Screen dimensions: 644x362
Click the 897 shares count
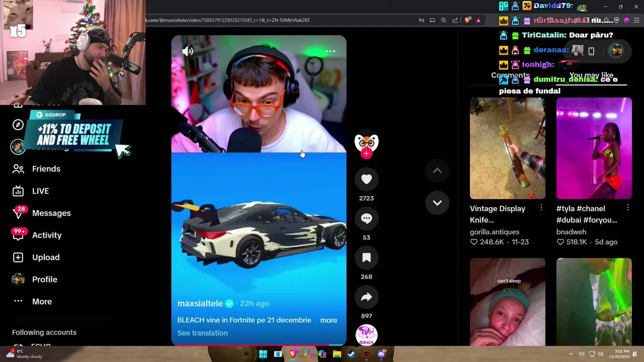366,316
